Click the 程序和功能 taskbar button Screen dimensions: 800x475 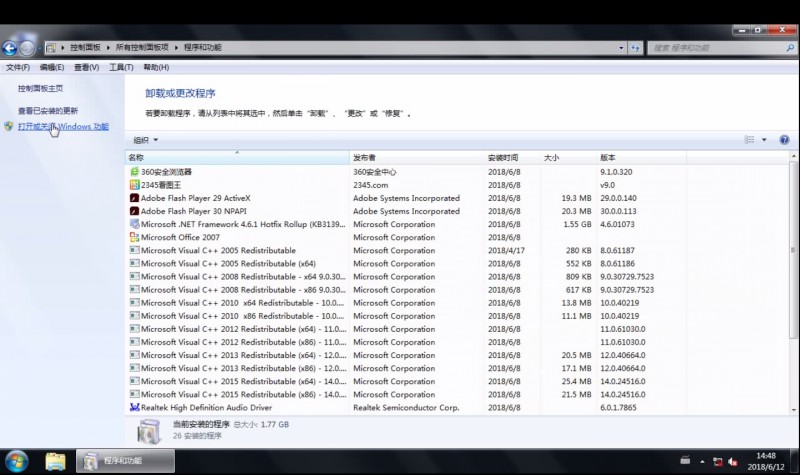point(126,461)
